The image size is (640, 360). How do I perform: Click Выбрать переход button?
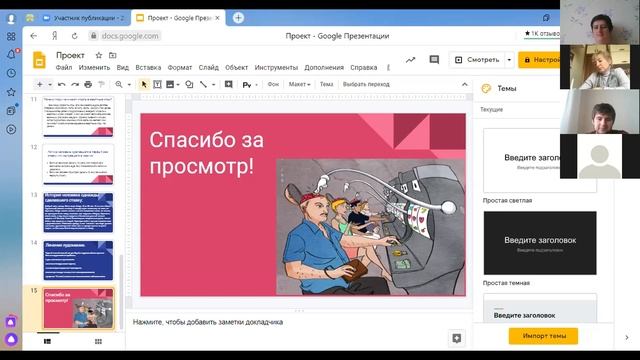pos(366,84)
